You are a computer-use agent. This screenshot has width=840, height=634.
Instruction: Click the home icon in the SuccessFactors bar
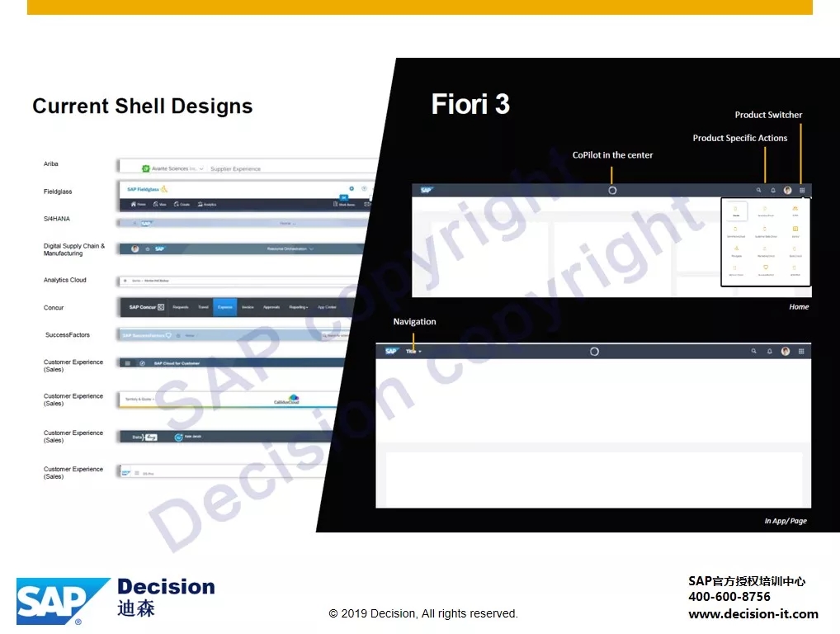pos(178,335)
